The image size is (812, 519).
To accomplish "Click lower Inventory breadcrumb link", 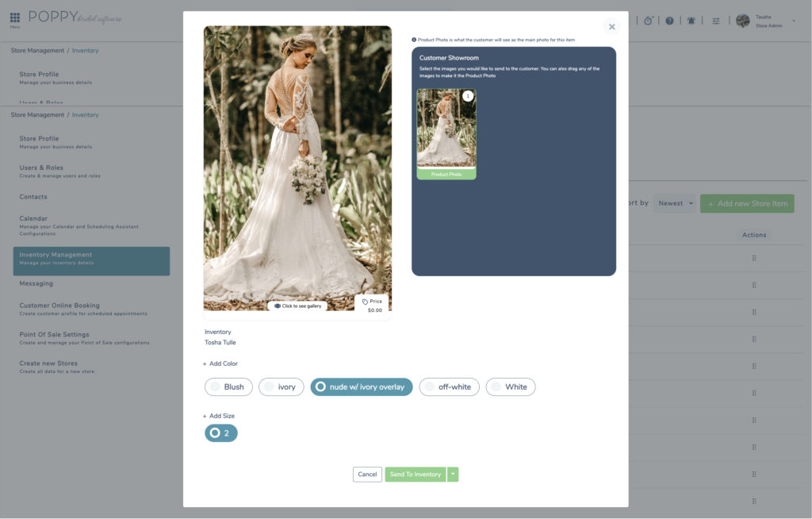I will point(85,114).
